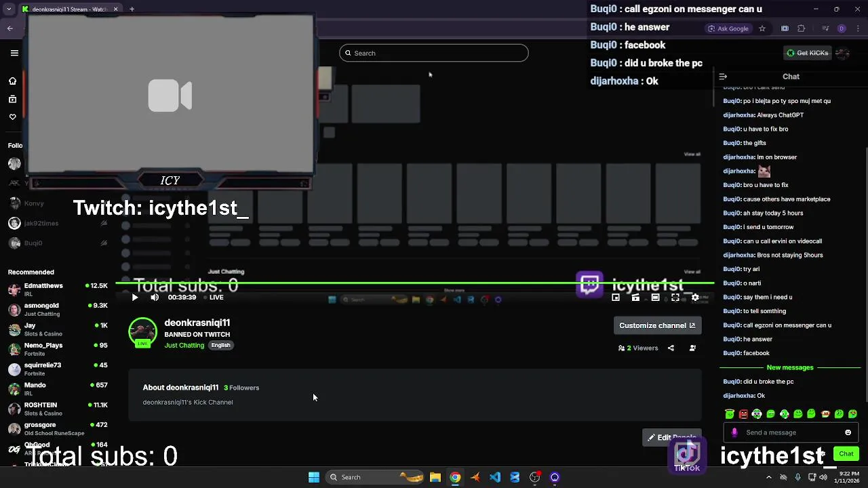The image size is (868, 488).
Task: Open recommended channel Jay
Action: [58, 329]
